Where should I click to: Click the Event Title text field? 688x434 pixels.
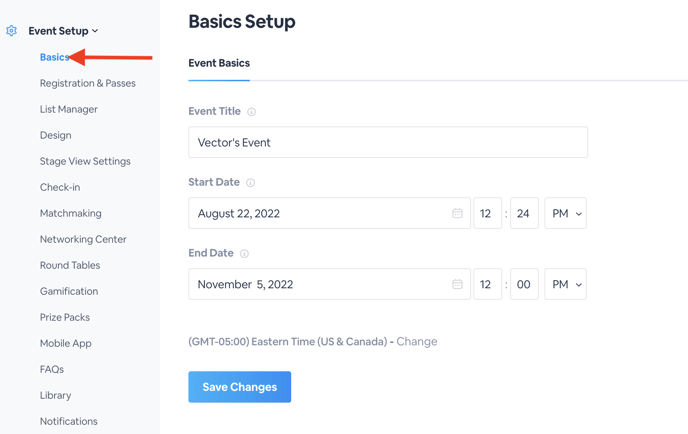(388, 142)
